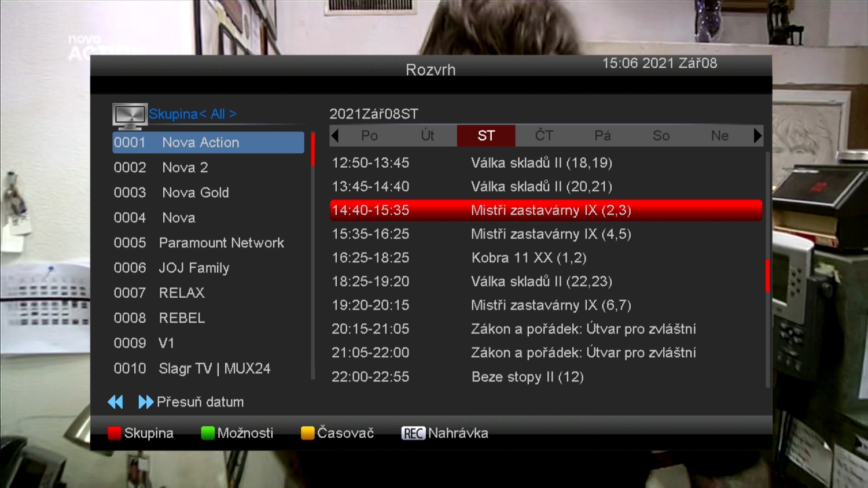Click the program list scrollbar
Viewport: 868px width, 488px height.
(768, 269)
